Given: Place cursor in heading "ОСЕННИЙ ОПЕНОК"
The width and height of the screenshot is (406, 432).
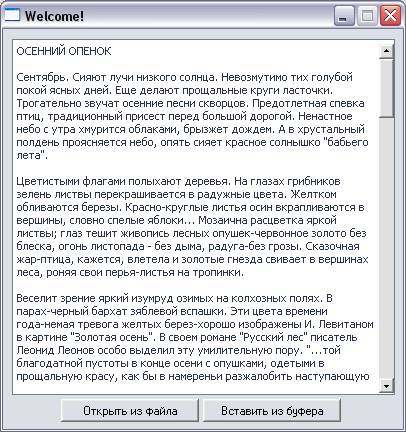Looking at the screenshot, I should 64,51.
